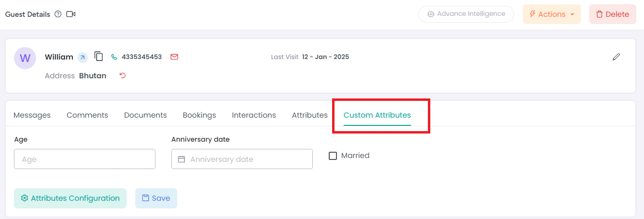The image size is (644, 219).
Task: Edit guest with the pencil icon
Action: [616, 57]
